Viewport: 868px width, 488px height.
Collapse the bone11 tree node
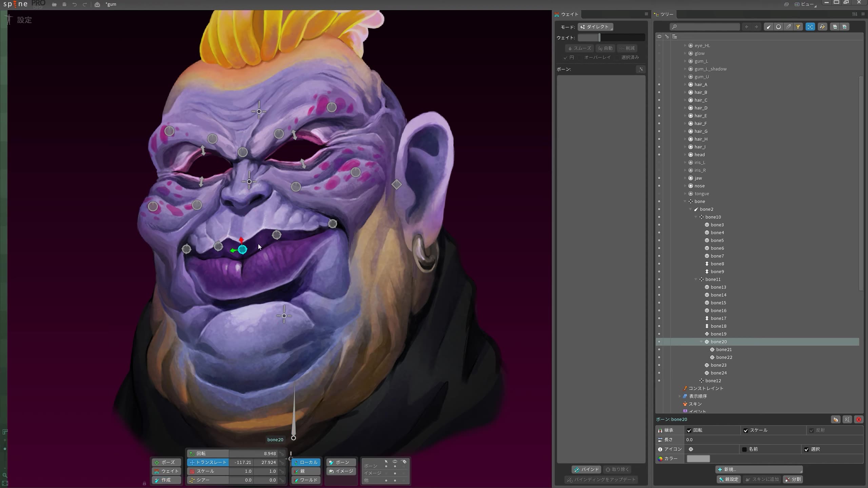tap(696, 279)
